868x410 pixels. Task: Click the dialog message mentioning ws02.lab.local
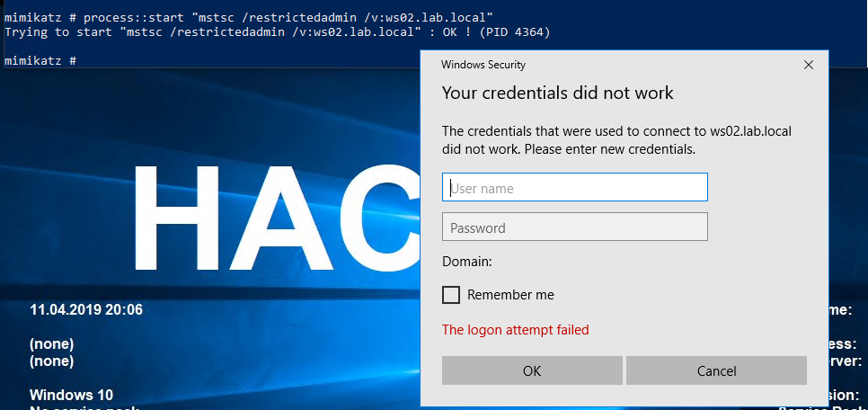[617, 140]
